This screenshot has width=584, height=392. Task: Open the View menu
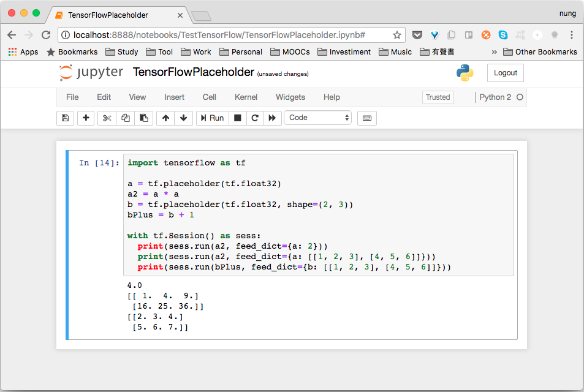(137, 97)
